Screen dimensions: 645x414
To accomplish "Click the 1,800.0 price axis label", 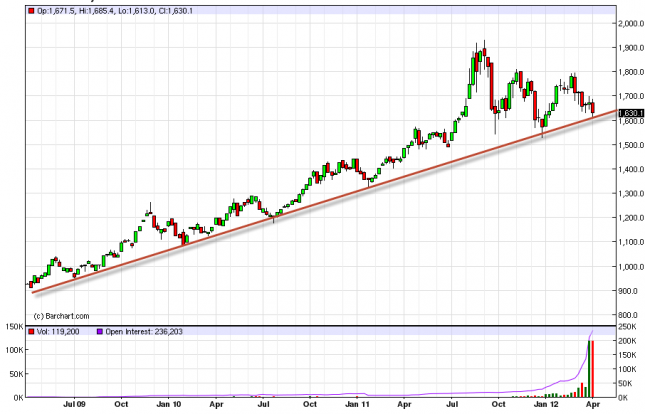I will pos(631,72).
